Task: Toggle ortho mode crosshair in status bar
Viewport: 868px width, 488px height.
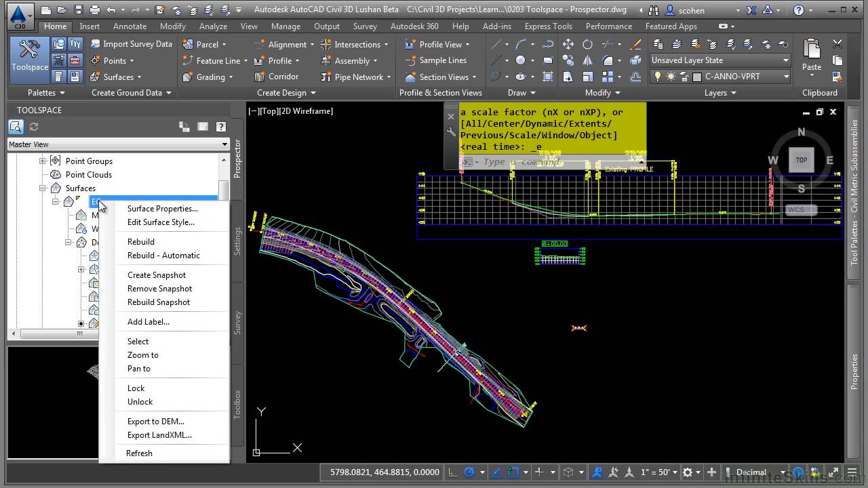Action: pos(452,472)
